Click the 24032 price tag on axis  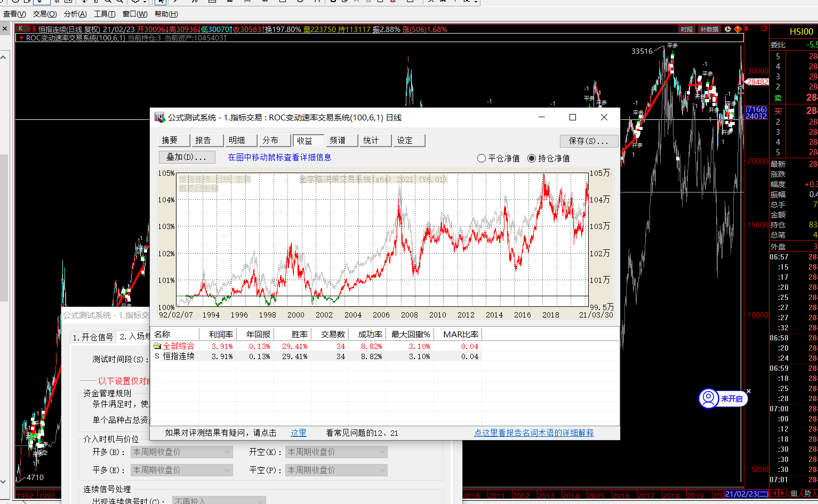[756, 116]
